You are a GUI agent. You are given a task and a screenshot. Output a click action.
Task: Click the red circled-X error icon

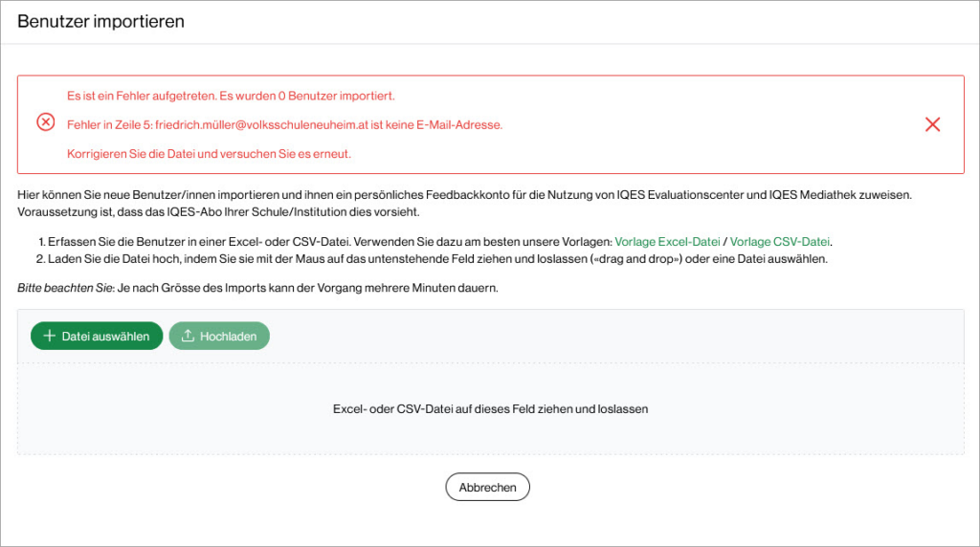(x=46, y=123)
